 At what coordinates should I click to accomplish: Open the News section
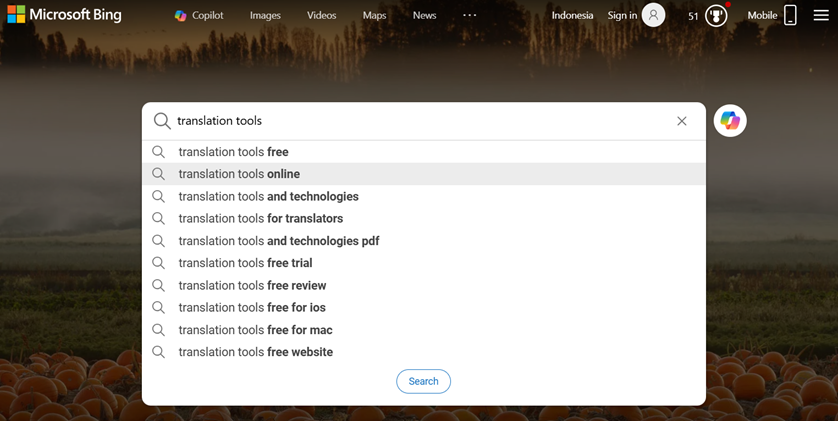coord(424,15)
